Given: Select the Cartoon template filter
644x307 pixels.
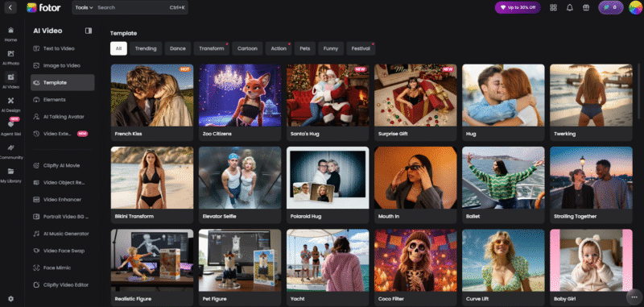Looking at the screenshot, I should coord(247,48).
